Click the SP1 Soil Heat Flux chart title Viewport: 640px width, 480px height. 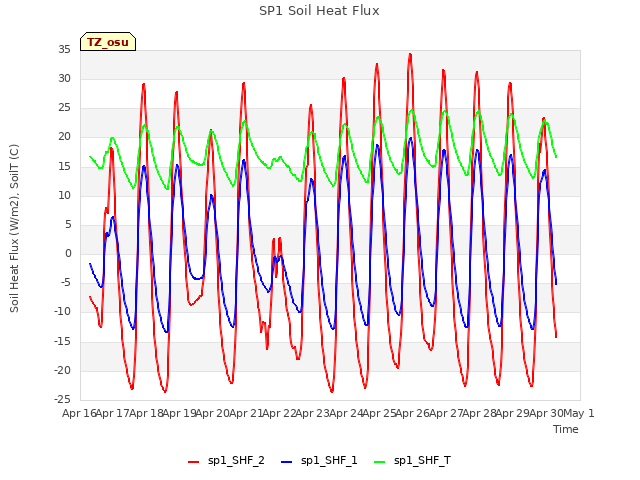[319, 11]
